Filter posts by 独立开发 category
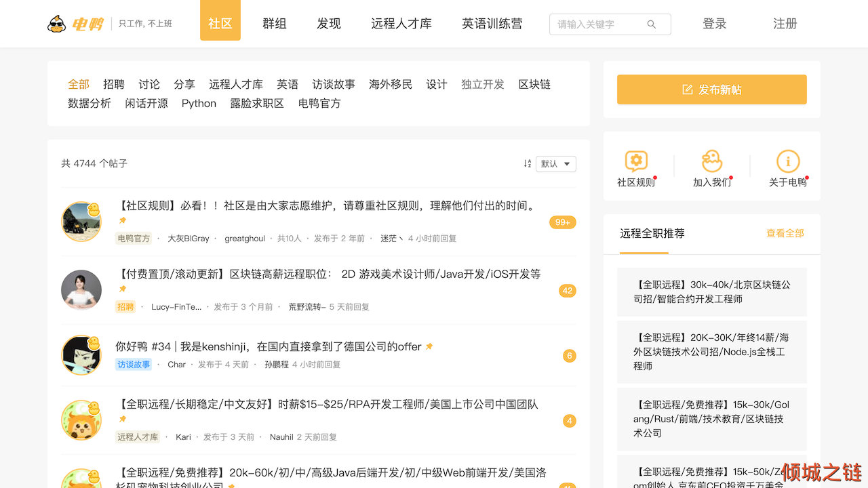 point(483,84)
